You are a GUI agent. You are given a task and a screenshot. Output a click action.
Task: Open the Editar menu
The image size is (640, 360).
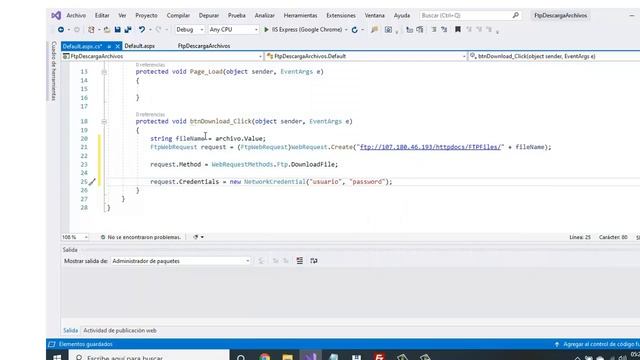(x=102, y=16)
